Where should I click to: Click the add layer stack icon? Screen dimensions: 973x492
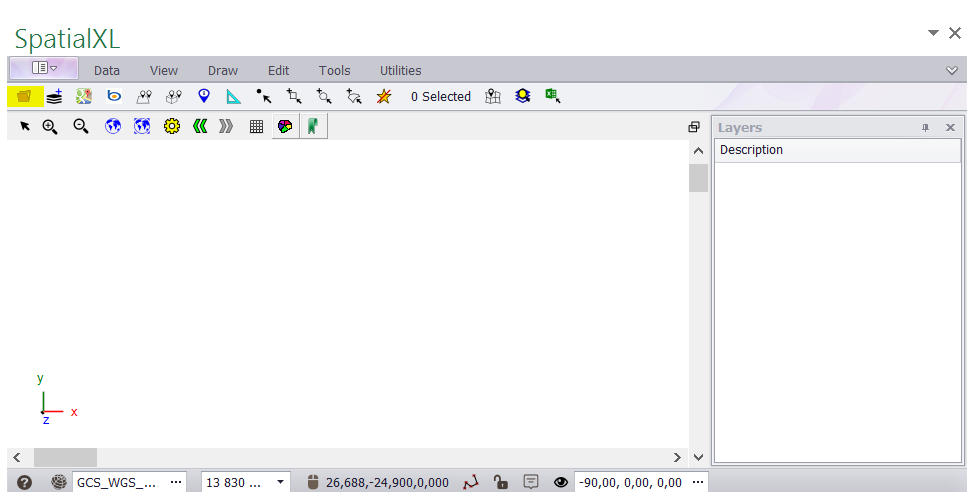pyautogui.click(x=54, y=97)
